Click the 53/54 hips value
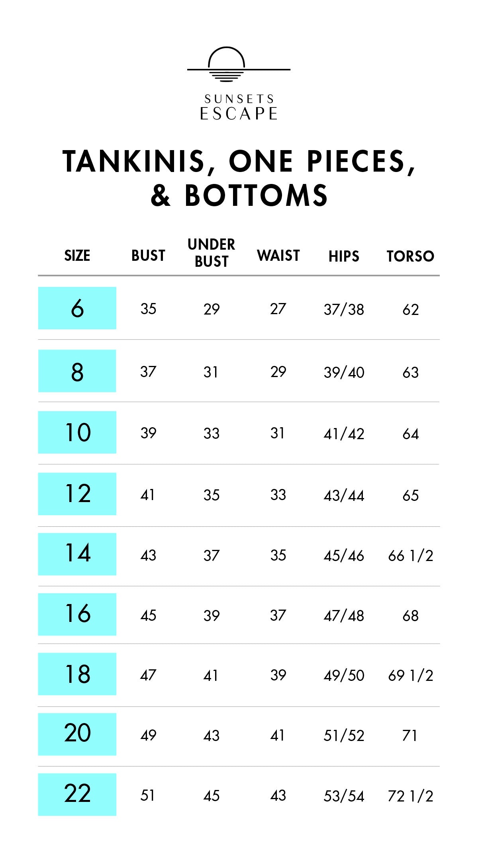This screenshot has height=868, width=478. point(344,796)
